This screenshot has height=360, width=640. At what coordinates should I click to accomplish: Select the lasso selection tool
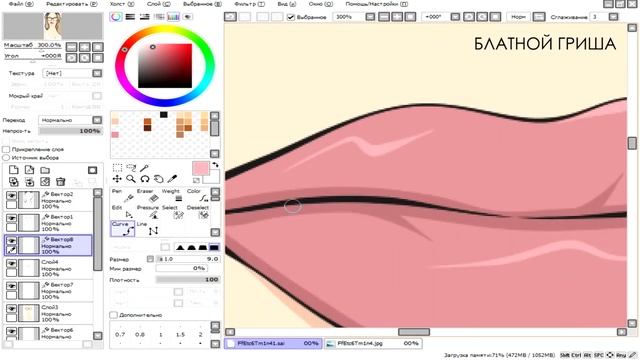point(131,168)
